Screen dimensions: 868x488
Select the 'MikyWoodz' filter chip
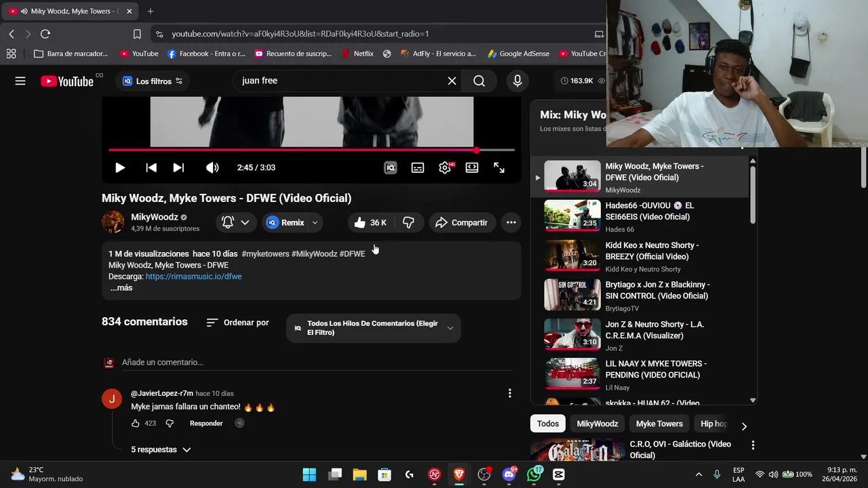[597, 424]
